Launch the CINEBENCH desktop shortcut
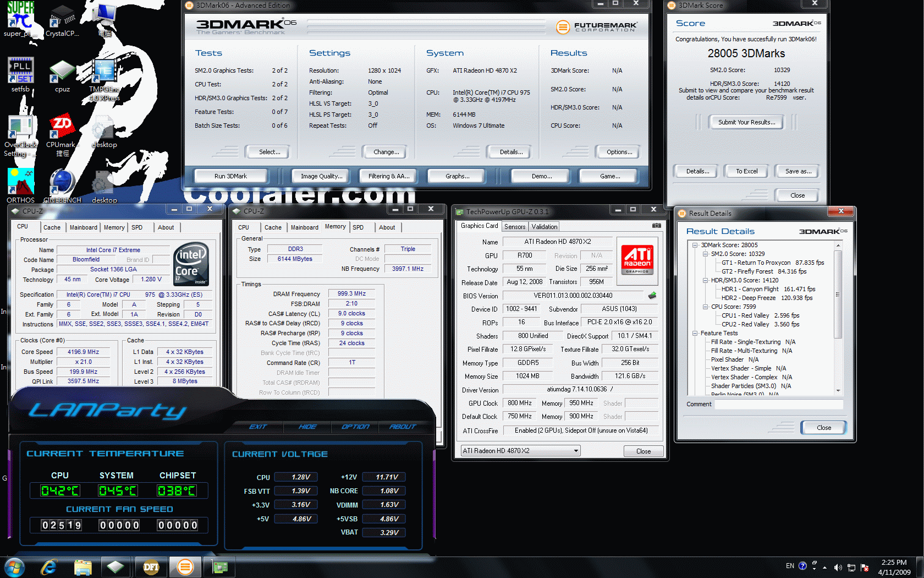This screenshot has width=924, height=578. tap(62, 186)
